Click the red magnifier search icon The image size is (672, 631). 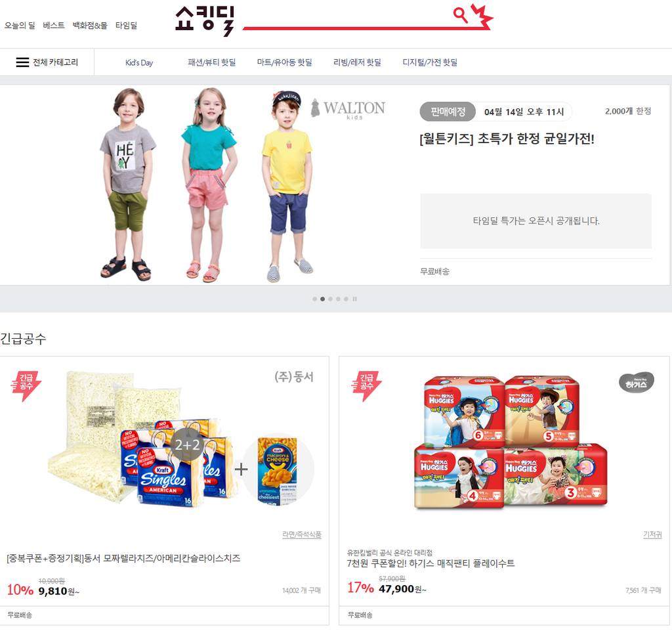(x=460, y=15)
